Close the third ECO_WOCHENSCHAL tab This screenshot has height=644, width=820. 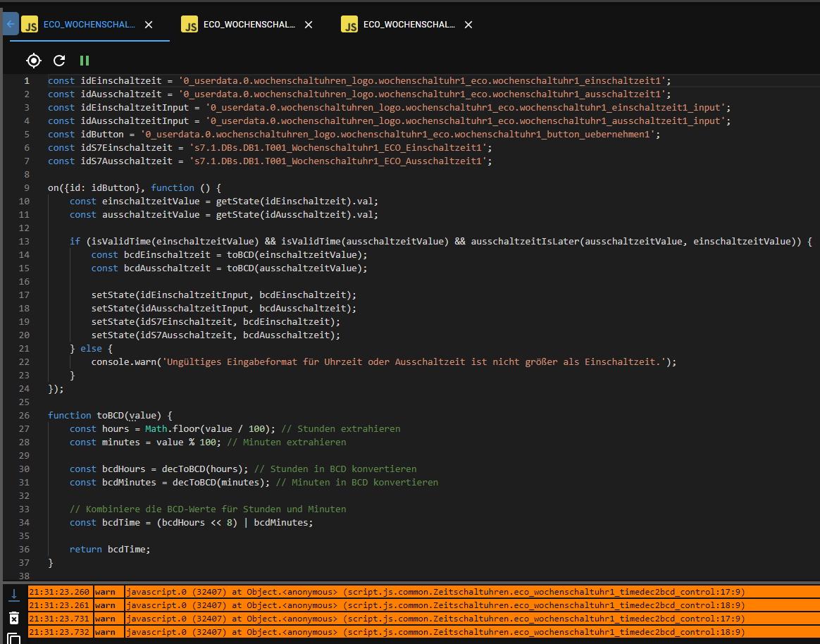point(468,24)
